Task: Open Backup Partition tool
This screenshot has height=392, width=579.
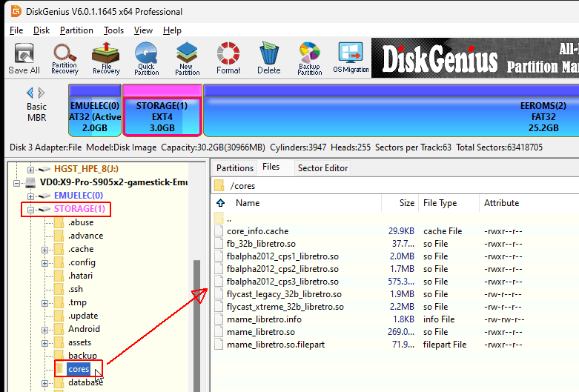Action: (309, 59)
